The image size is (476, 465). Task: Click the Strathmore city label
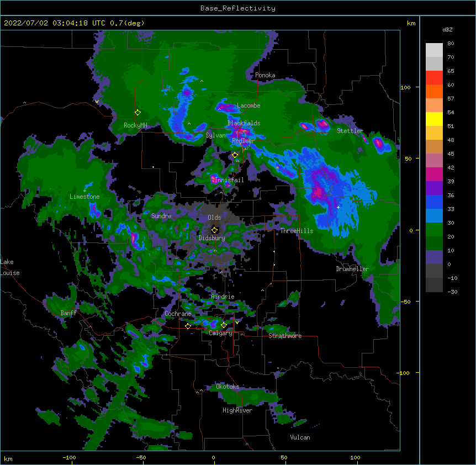(285, 336)
